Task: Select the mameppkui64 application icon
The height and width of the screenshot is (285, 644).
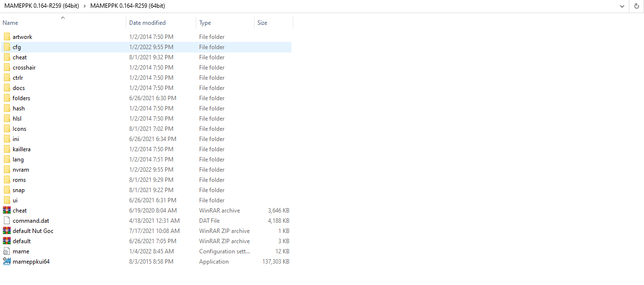Action: (x=7, y=262)
